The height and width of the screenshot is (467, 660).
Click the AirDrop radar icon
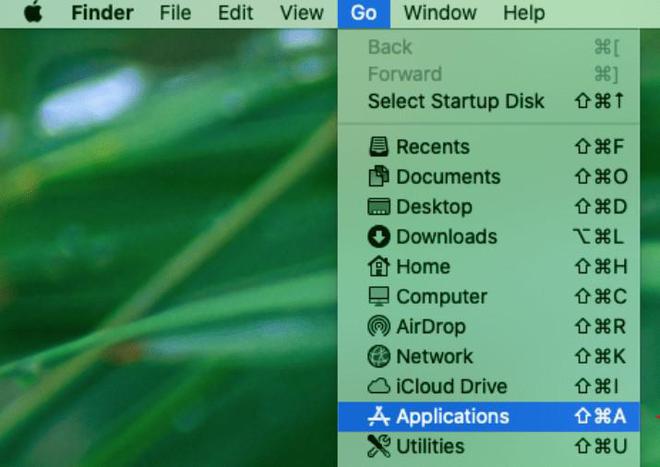click(378, 326)
